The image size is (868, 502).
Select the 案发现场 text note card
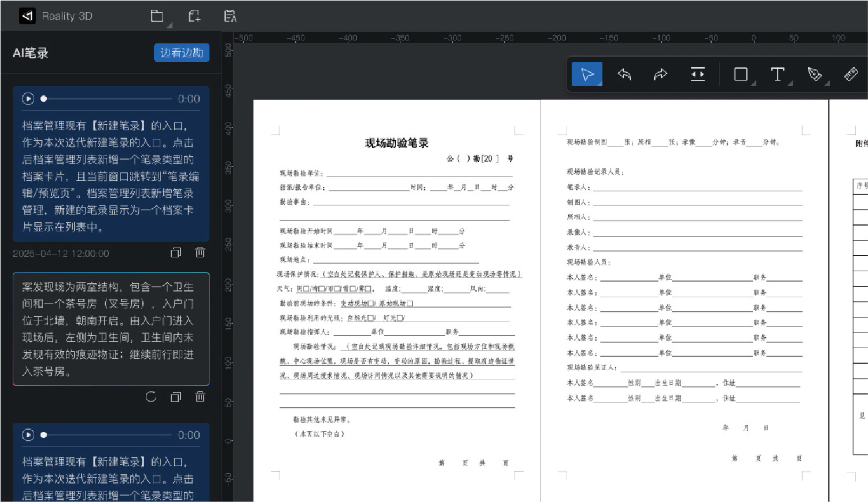[111, 328]
